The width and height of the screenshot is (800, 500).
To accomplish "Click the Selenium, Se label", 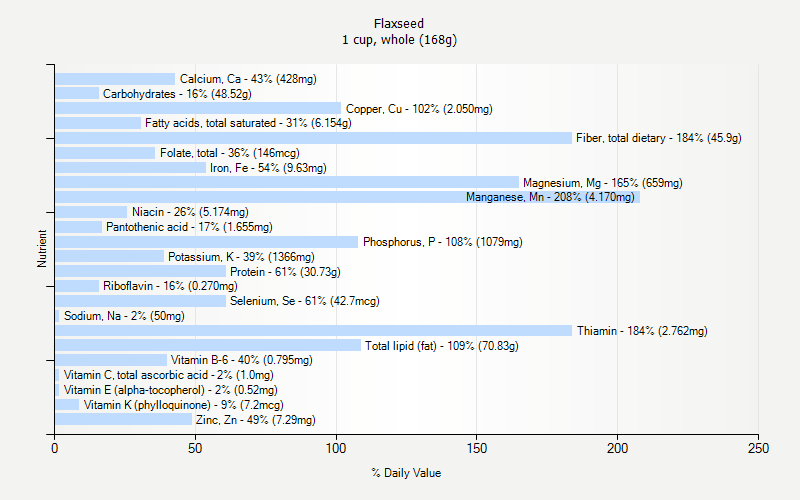I will tap(304, 301).
